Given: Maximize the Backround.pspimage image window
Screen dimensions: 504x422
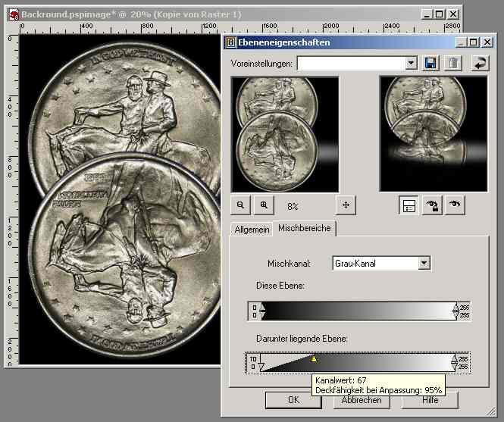Looking at the screenshot, I should 439,14.
